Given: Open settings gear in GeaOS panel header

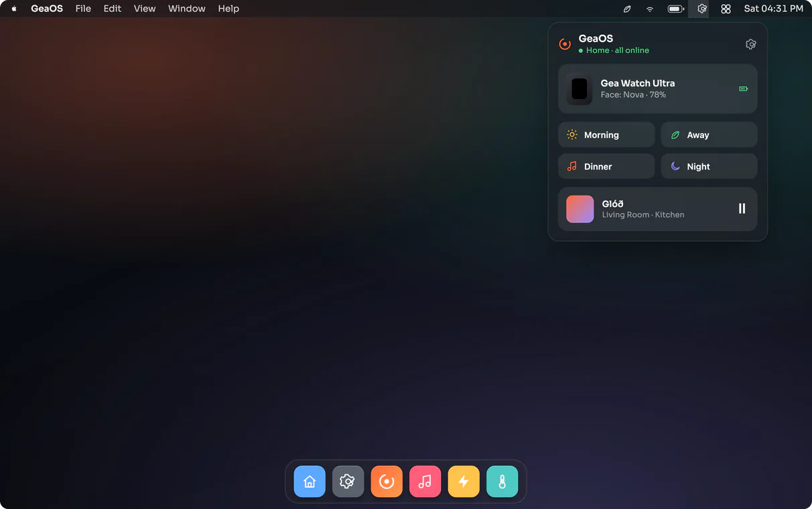Looking at the screenshot, I should pyautogui.click(x=751, y=44).
